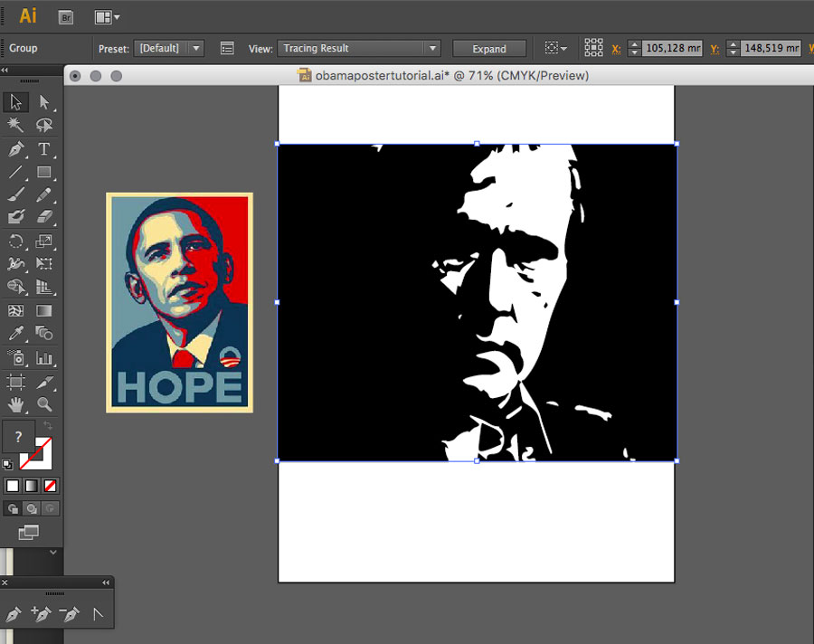This screenshot has height=644, width=814.
Task: Activate the Shape Builder tool
Action: (15, 286)
